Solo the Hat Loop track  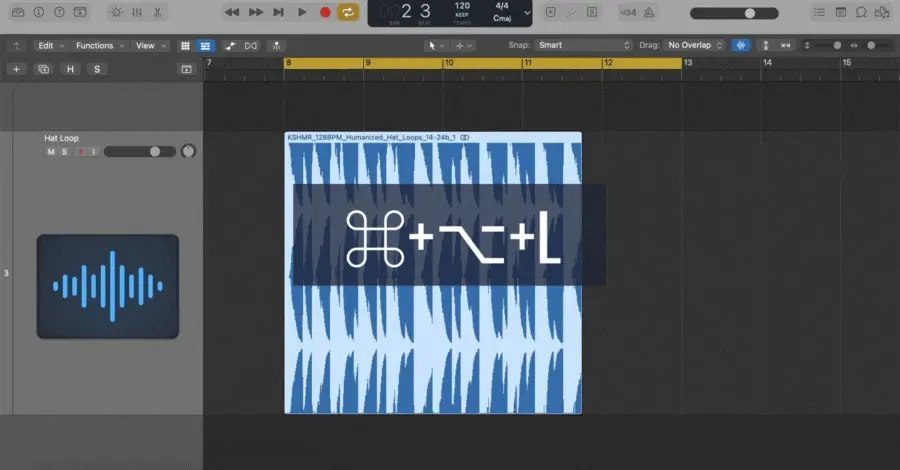coord(65,152)
